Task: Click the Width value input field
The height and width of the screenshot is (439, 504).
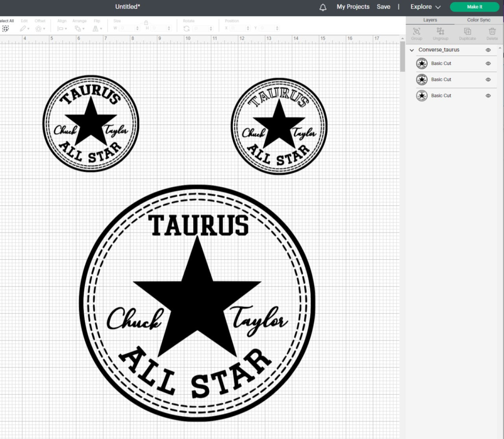Action: [126, 28]
